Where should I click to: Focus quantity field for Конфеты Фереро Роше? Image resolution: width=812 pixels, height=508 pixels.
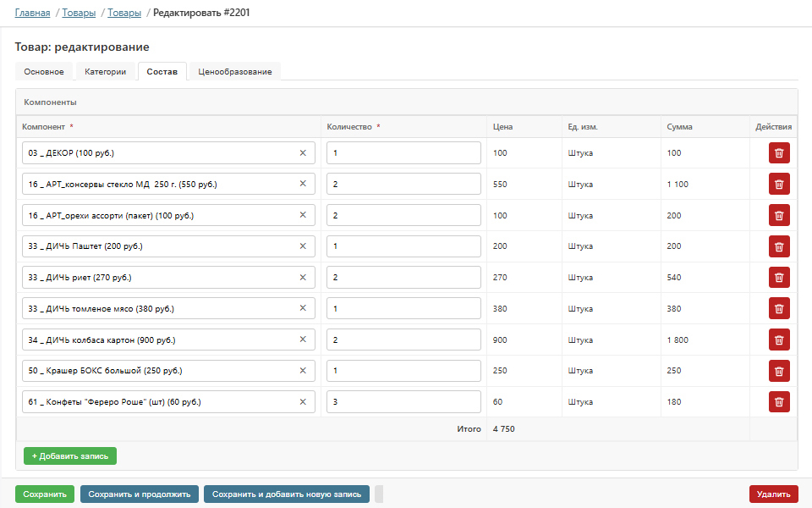click(x=403, y=401)
